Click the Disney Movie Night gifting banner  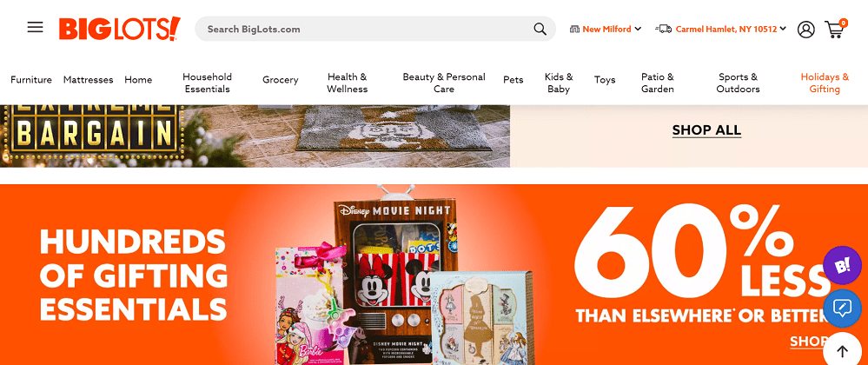[x=434, y=275]
